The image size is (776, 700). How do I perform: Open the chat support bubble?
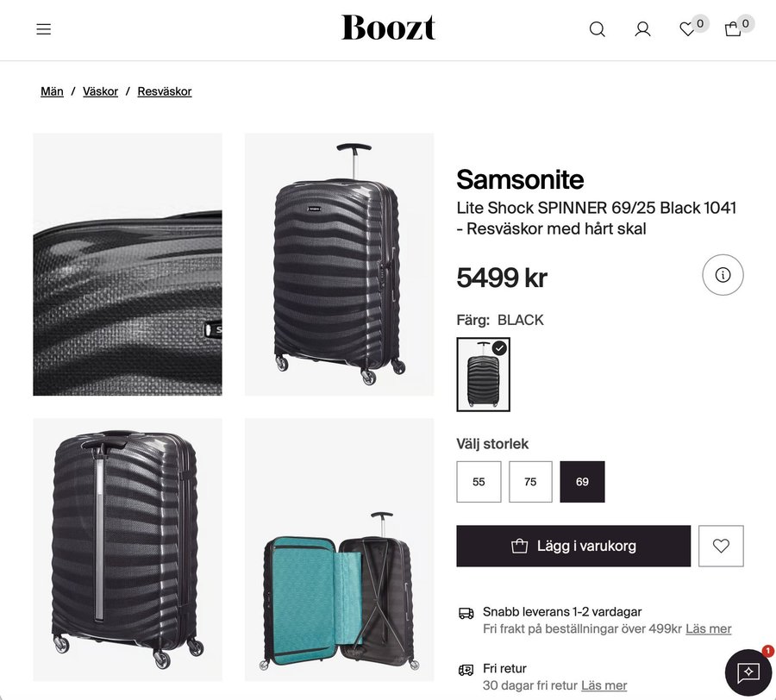748,672
